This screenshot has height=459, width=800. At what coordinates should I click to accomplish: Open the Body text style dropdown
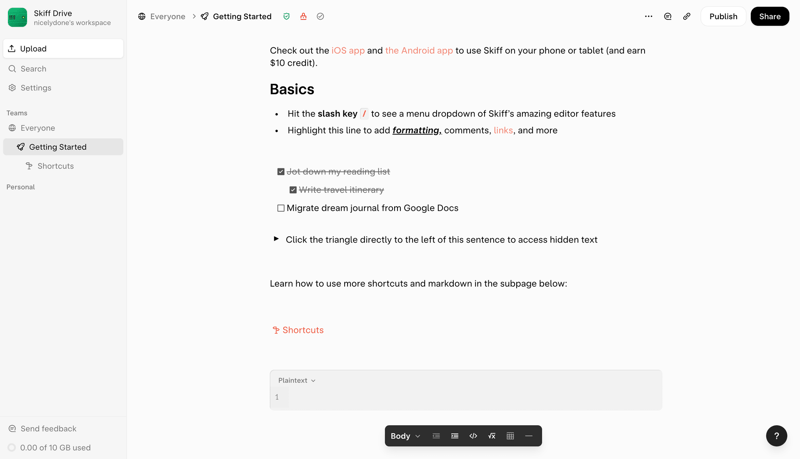(x=405, y=436)
